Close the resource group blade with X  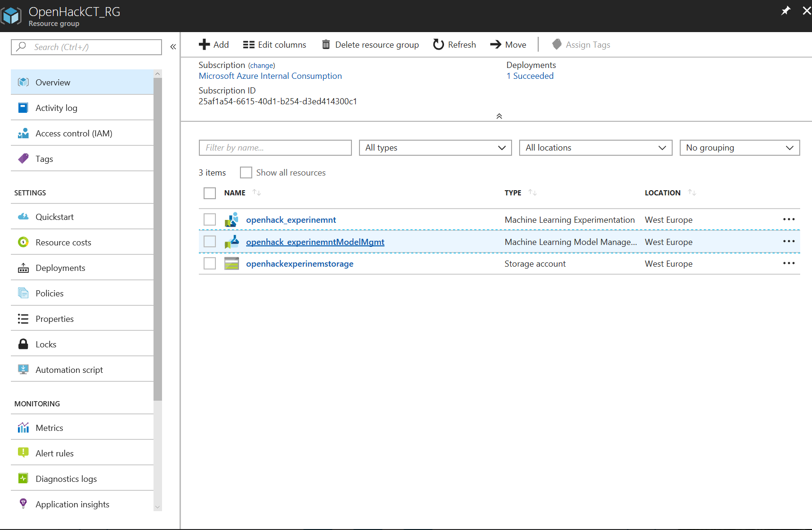point(806,10)
